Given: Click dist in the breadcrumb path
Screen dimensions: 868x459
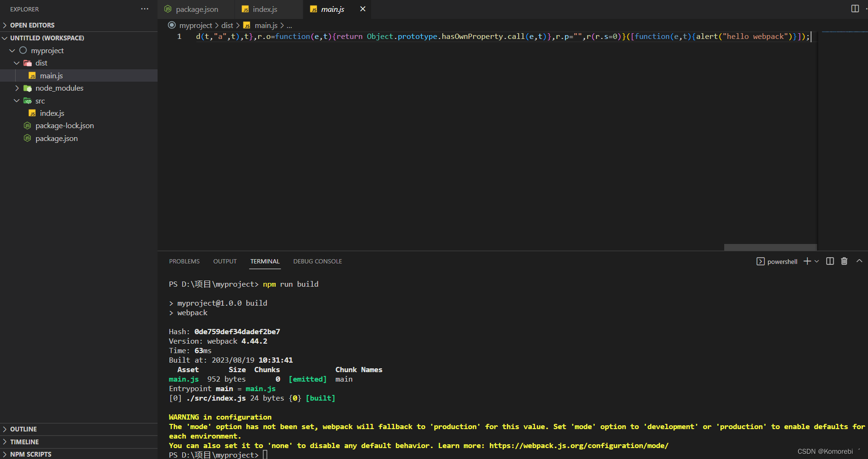Looking at the screenshot, I should 227,25.
